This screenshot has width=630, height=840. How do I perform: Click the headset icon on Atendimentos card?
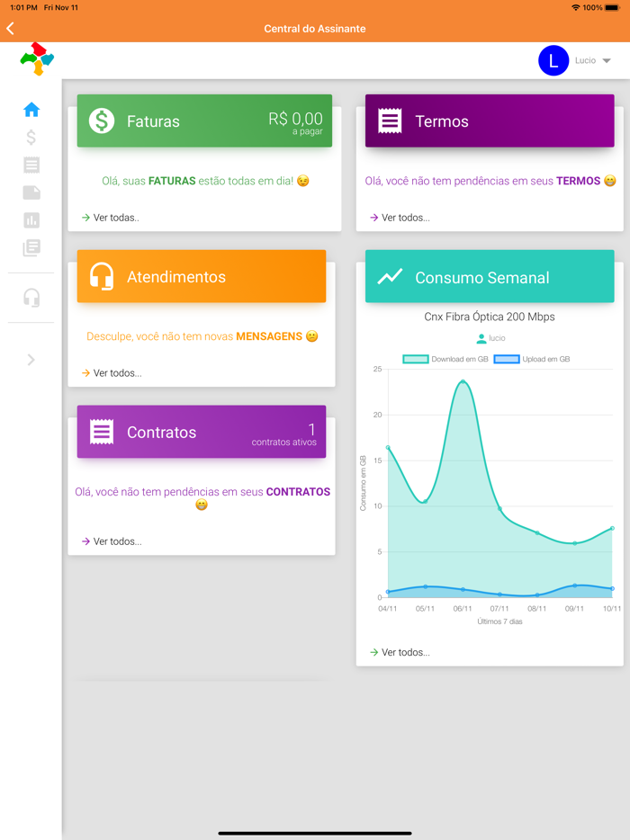point(102,276)
